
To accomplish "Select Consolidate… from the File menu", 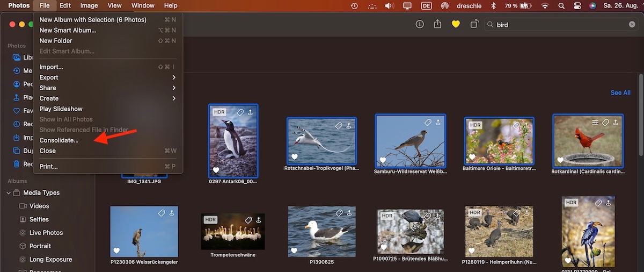I will (59, 140).
